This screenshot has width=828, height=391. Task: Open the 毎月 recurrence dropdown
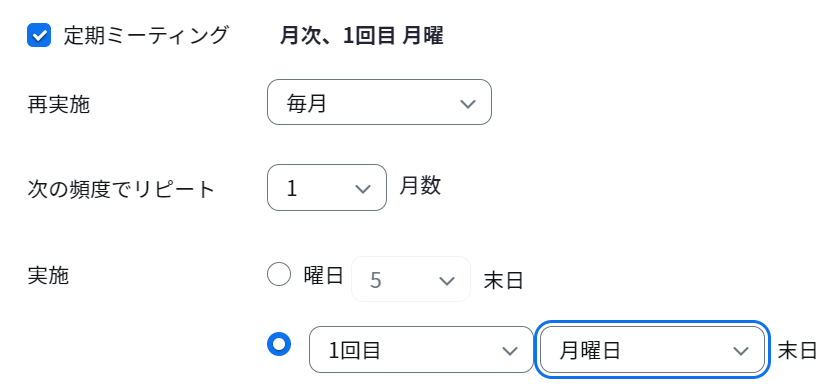pyautogui.click(x=379, y=102)
